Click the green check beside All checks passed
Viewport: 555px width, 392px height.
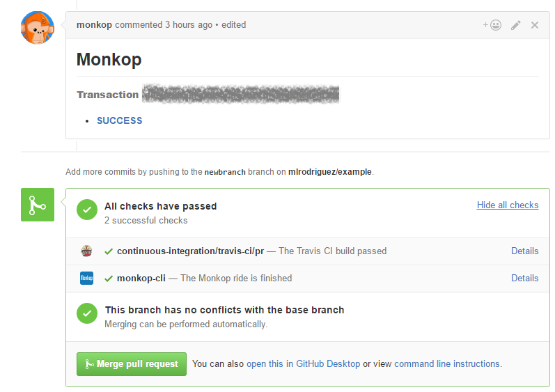pos(86,210)
